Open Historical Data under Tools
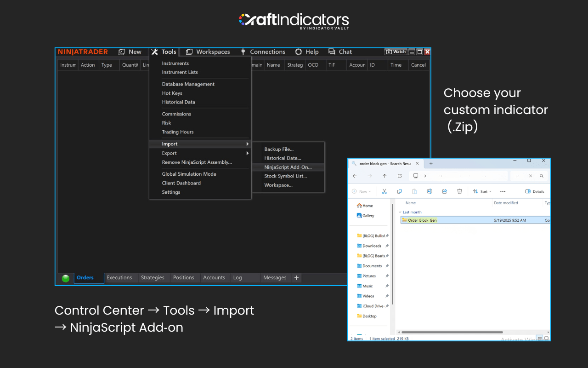This screenshot has width=588, height=368. click(x=178, y=102)
